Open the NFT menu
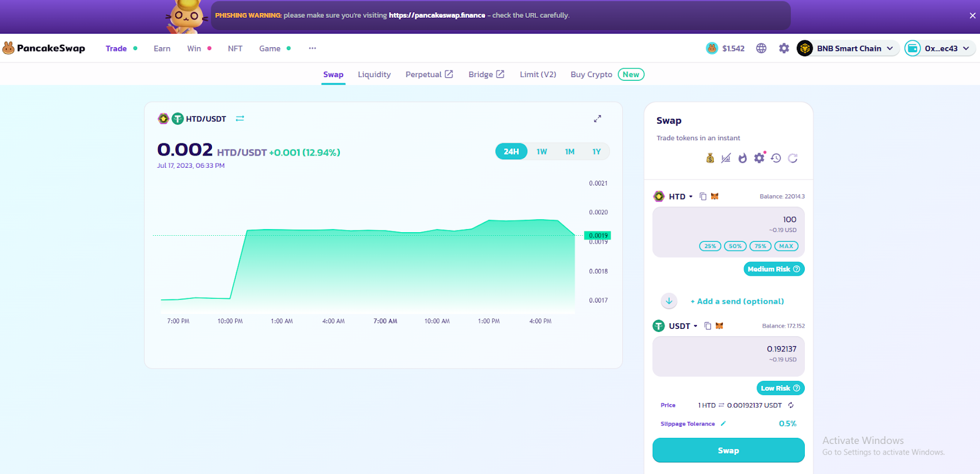The width and height of the screenshot is (980, 474). (x=235, y=48)
